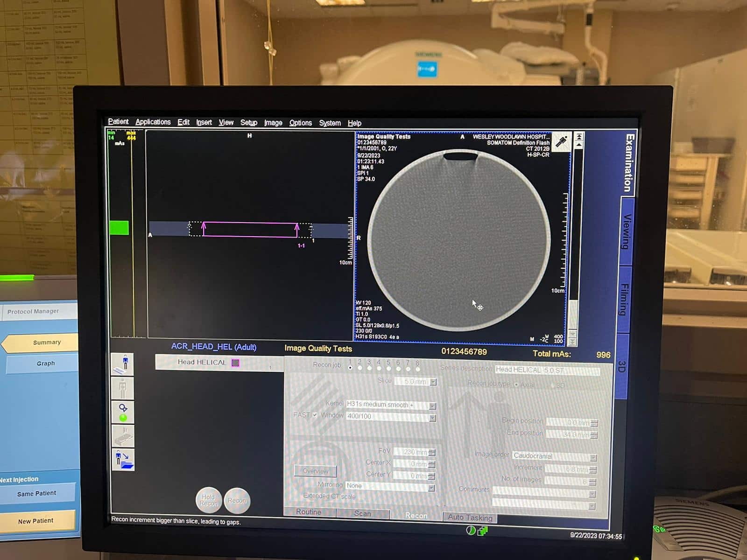
Task: Click the grayed-out standing patient figure icon
Action: 122,388
